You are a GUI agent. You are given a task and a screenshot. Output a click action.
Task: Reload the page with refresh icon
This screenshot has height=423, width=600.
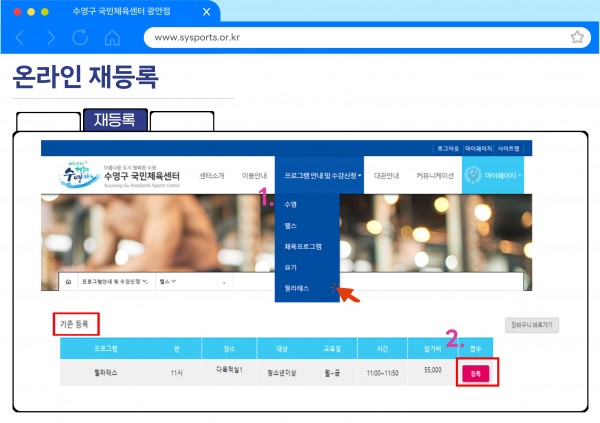tap(82, 37)
